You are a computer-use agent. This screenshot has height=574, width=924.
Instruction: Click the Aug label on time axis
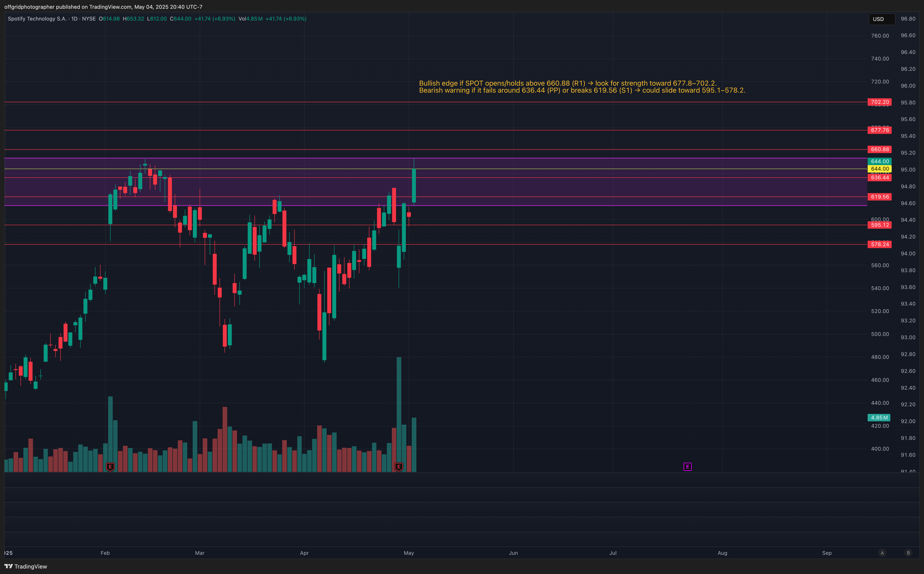722,553
